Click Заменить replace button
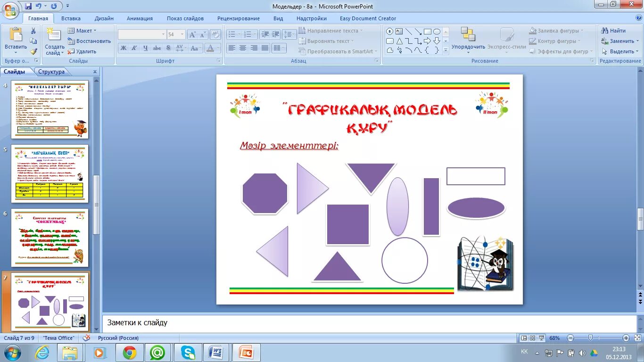This screenshot has width=644, height=362. (620, 41)
